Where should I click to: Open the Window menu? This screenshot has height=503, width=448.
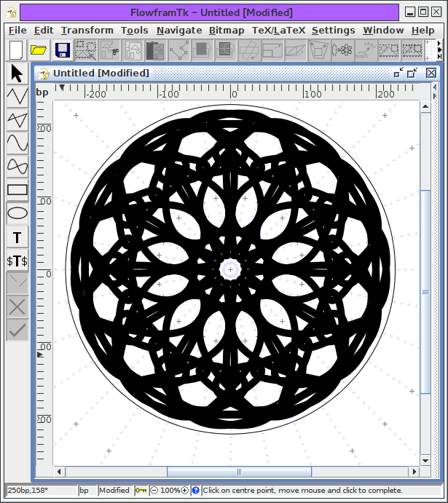pyautogui.click(x=383, y=30)
